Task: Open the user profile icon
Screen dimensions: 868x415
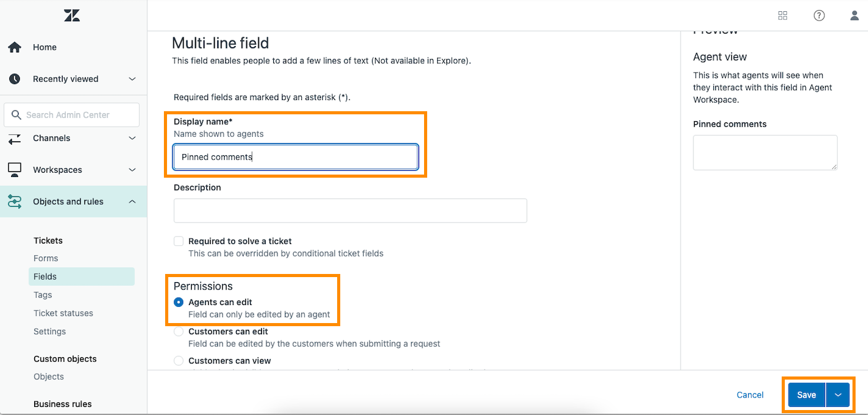Action: pos(855,16)
